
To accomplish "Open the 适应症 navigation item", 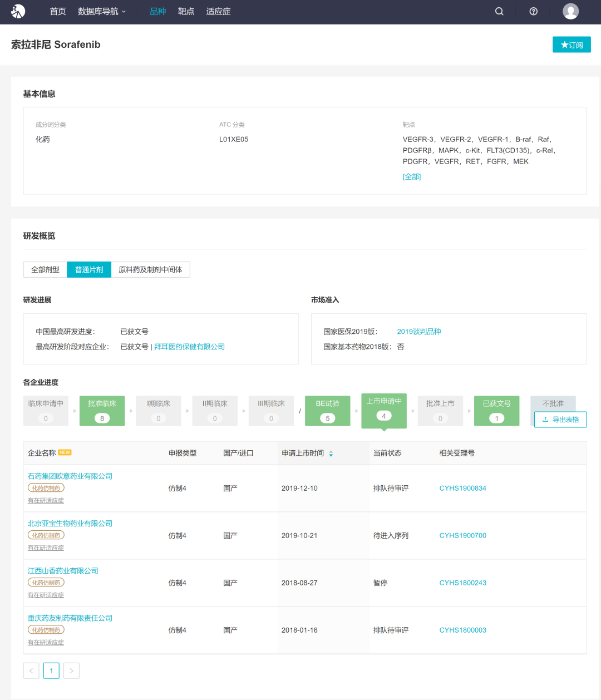I will (218, 11).
